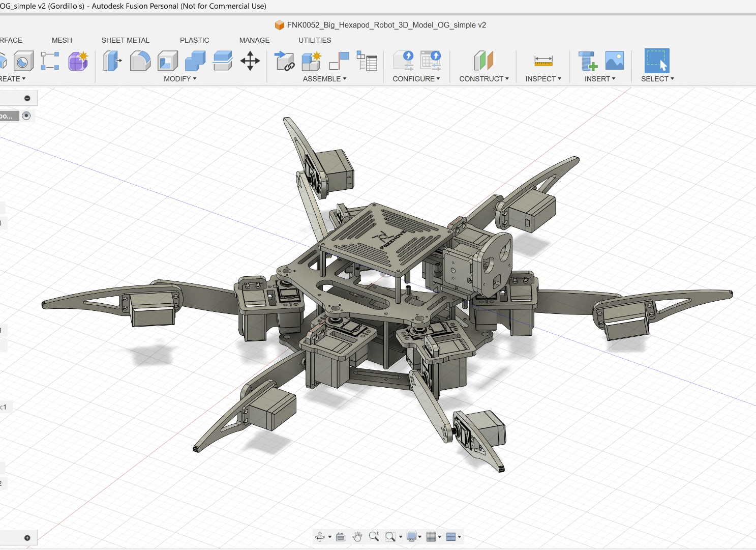The height and width of the screenshot is (550, 756).
Task: Open Insert McMaster-Carr component bolt icon
Action: pos(588,61)
